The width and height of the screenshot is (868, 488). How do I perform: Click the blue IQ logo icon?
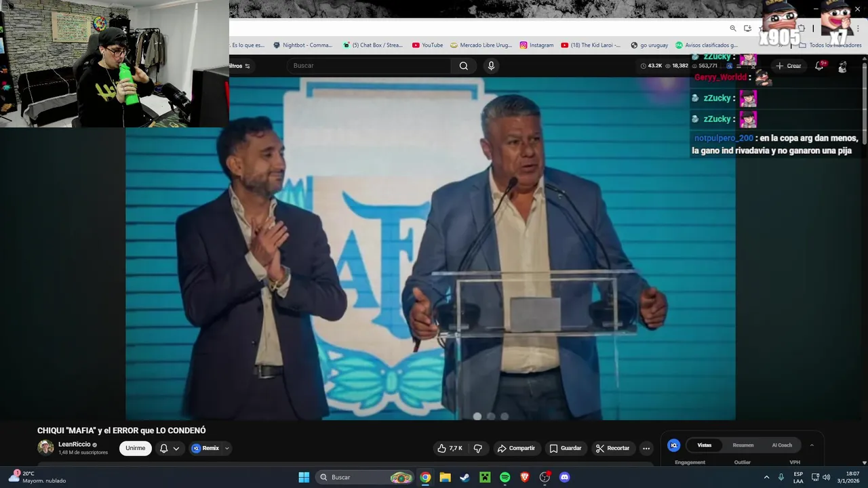click(673, 445)
